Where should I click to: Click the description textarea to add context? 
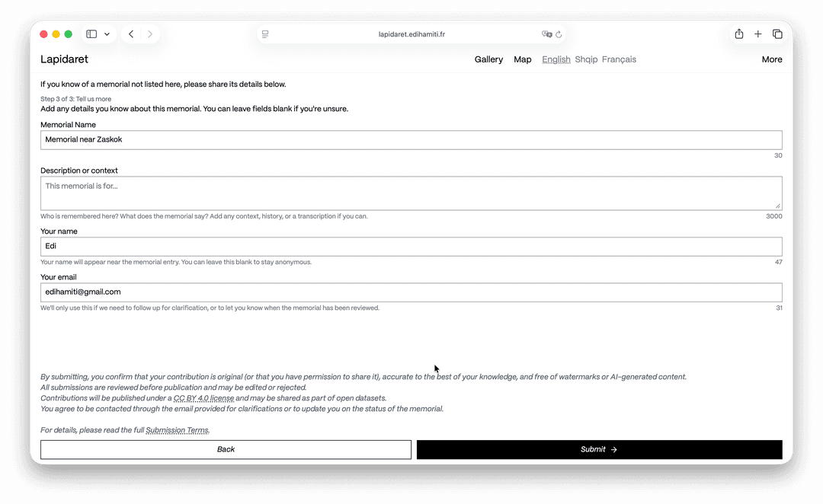coord(411,193)
